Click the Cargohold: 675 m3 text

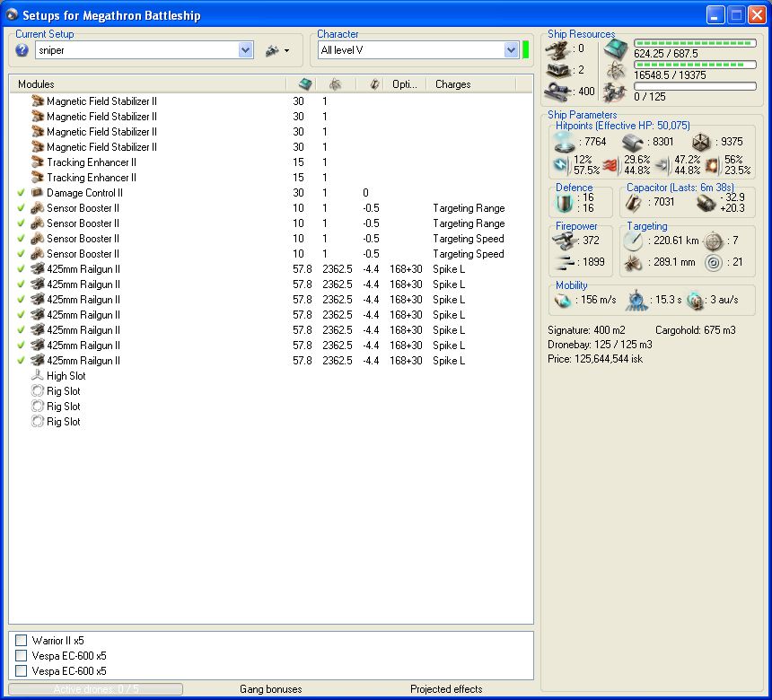pos(695,330)
